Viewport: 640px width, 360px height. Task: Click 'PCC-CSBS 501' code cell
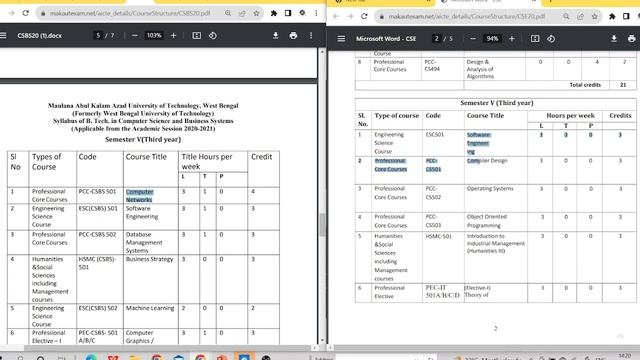pos(98,191)
